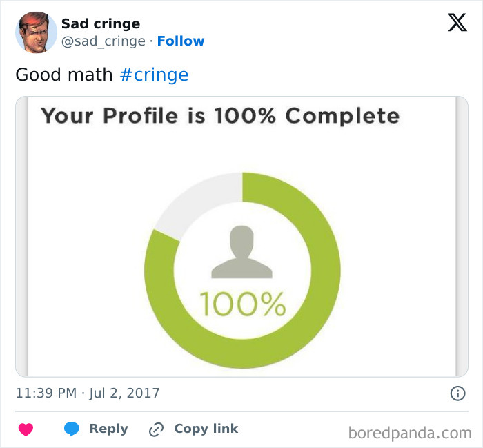Click the green 100% text in the ring
Viewport: 483px width, 448px height.
point(242,304)
